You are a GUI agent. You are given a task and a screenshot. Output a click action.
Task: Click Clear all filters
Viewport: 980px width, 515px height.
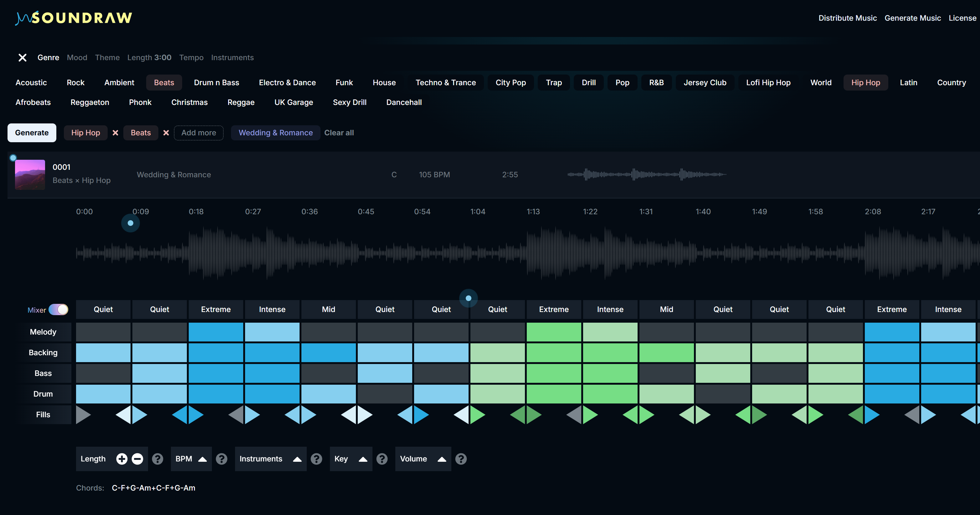339,133
